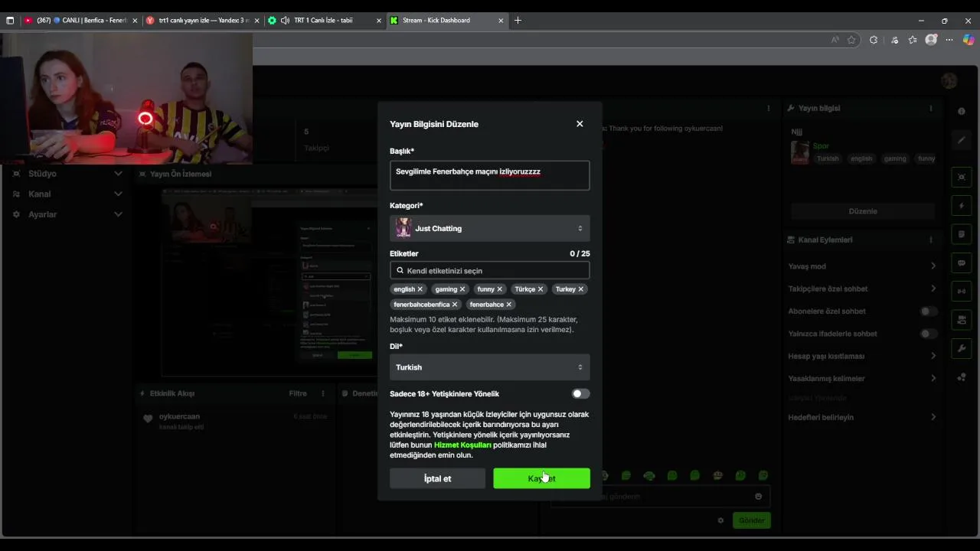980x551 pixels.
Task: Click the oykuercaan follow event entry
Action: 234,422
